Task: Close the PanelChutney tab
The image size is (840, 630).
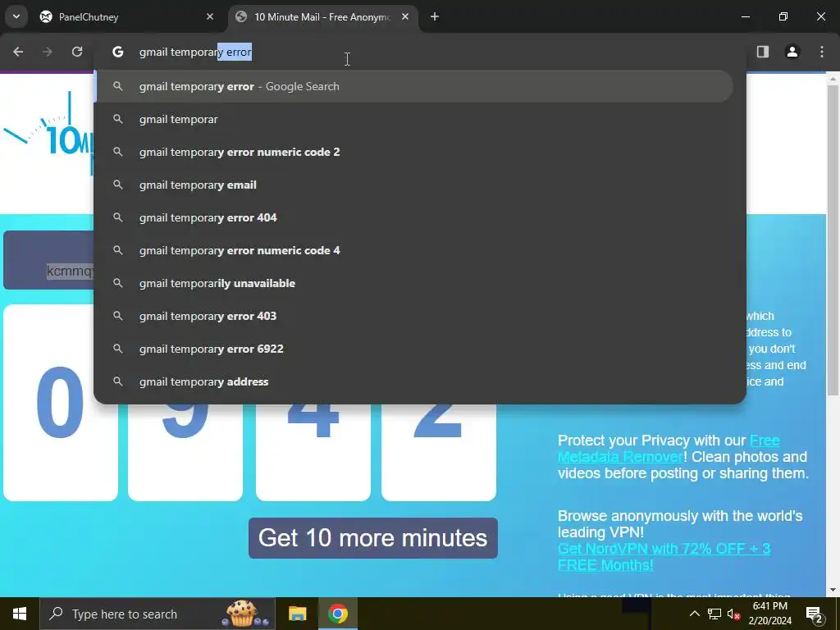Action: pos(210,17)
